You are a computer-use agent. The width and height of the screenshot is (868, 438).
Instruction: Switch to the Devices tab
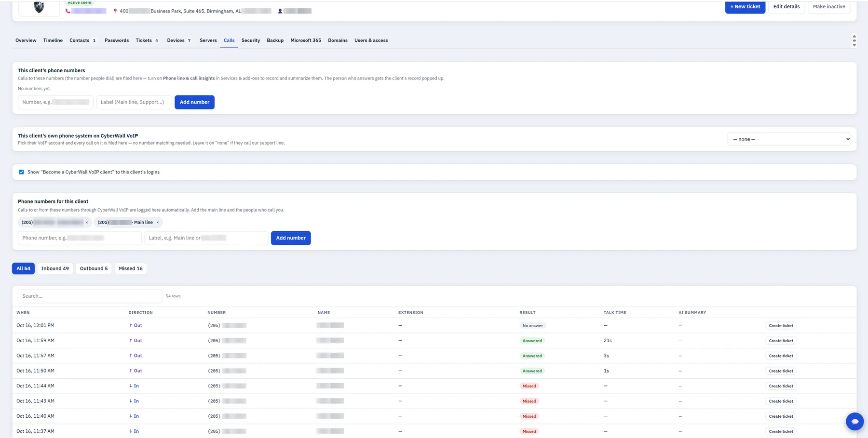(179, 40)
